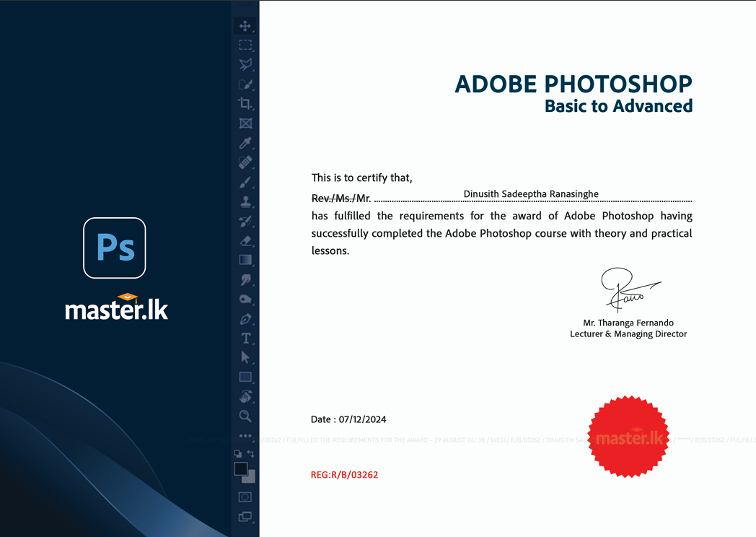
Task: Select the Pen tool
Action: [x=245, y=319]
